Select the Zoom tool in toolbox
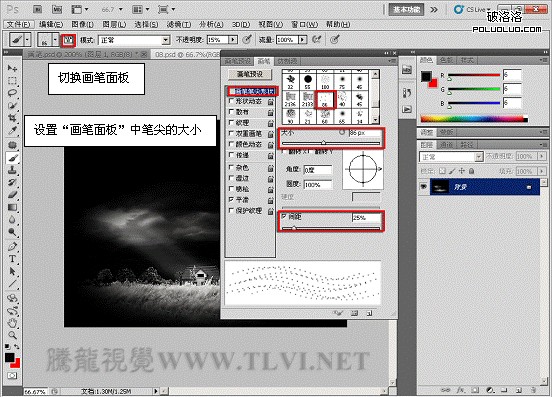 [12, 335]
